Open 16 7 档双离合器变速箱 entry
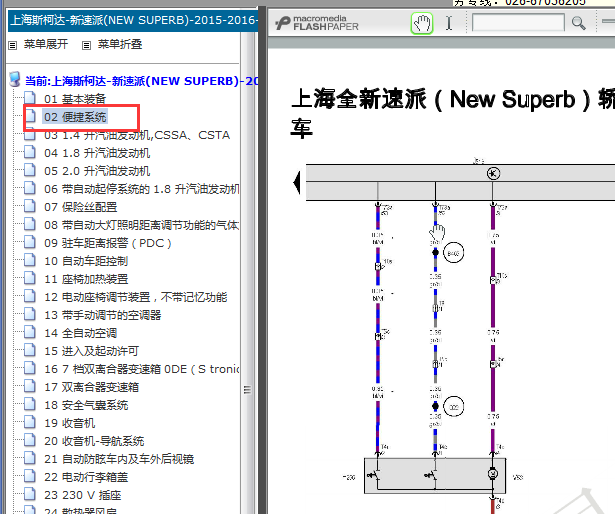This screenshot has width=615, height=514. click(142, 369)
